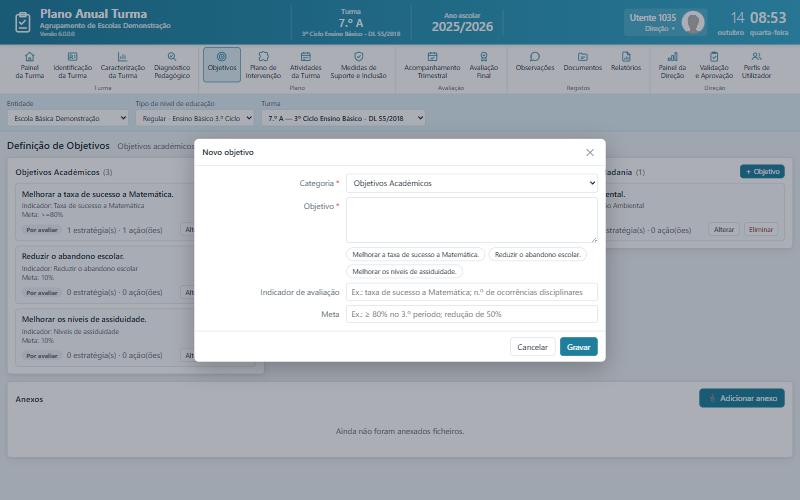Image resolution: width=800 pixels, height=500 pixels.
Task: Click the 7.º A class header text
Action: coord(351,23)
